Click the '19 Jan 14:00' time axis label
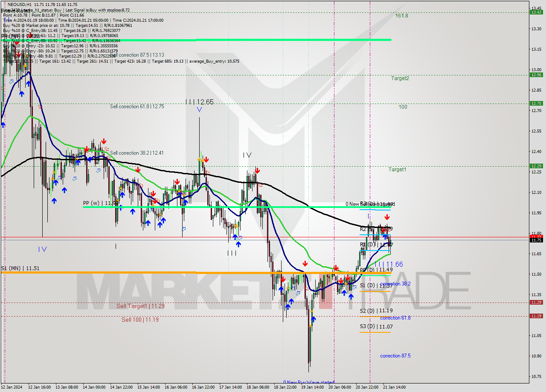The height and width of the screenshot is (392, 546). point(312,387)
